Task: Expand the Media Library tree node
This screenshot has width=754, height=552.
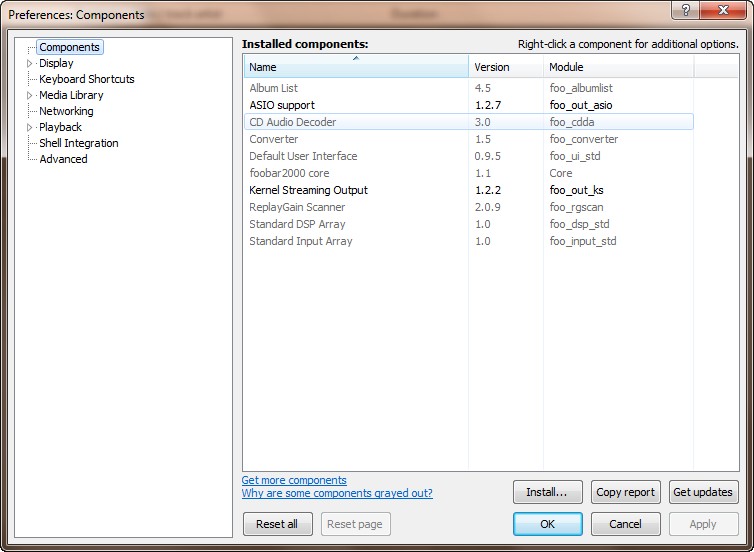Action: pos(29,95)
